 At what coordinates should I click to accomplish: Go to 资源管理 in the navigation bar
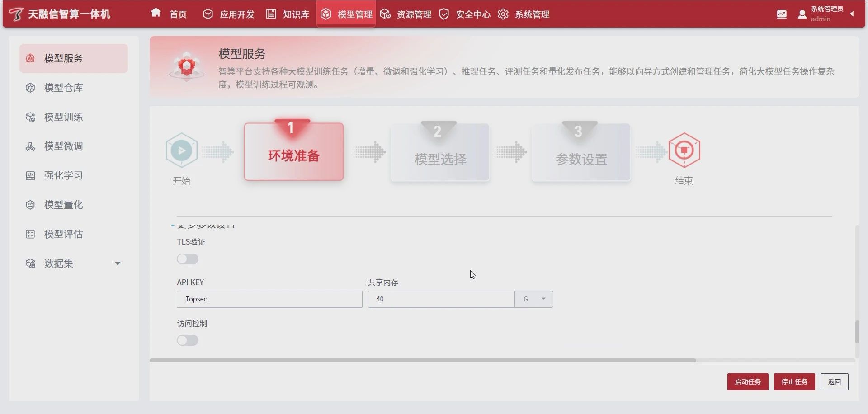pos(406,14)
